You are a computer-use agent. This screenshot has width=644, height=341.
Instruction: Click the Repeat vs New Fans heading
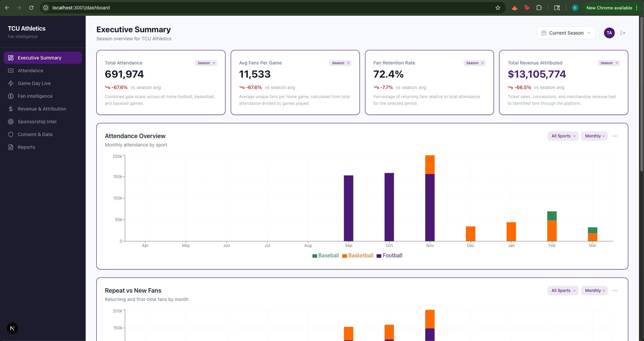[133, 291]
